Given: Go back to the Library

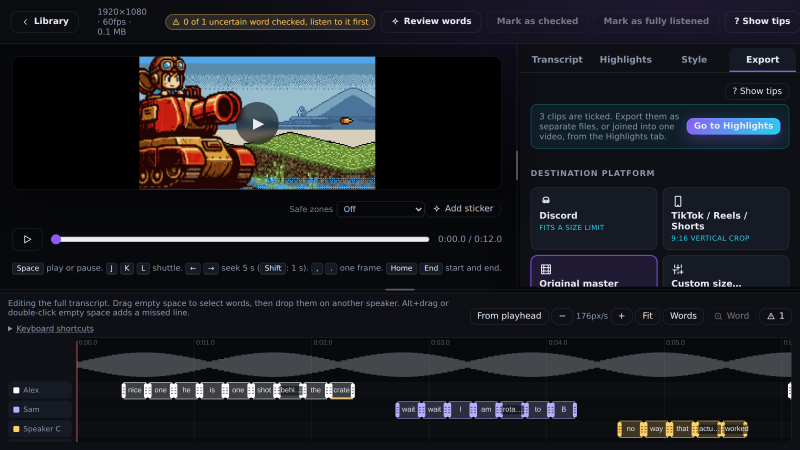Looking at the screenshot, I should (45, 21).
